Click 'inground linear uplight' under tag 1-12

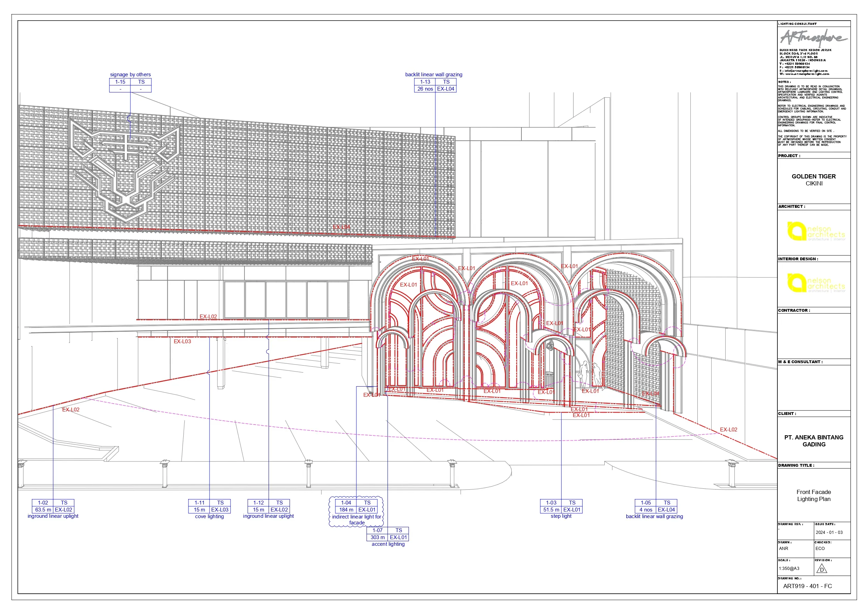point(269,516)
